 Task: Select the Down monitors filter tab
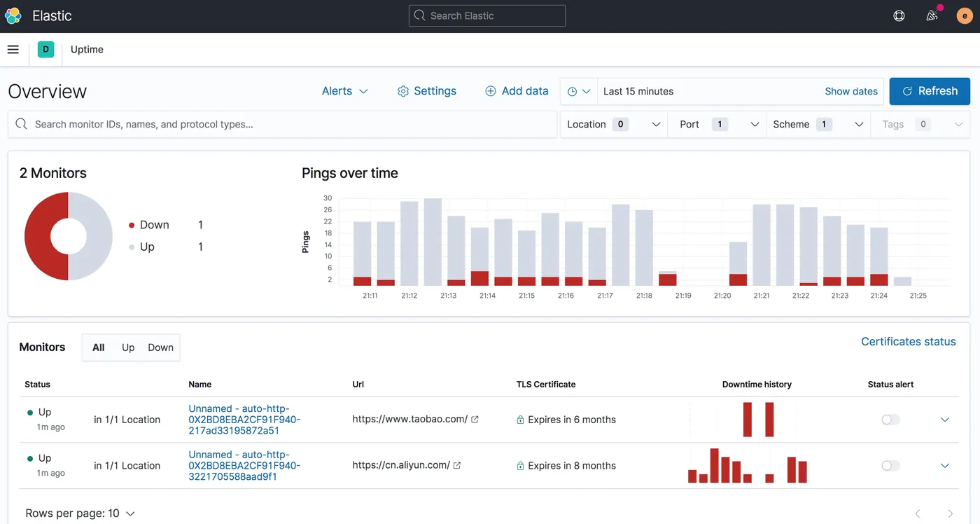point(160,347)
